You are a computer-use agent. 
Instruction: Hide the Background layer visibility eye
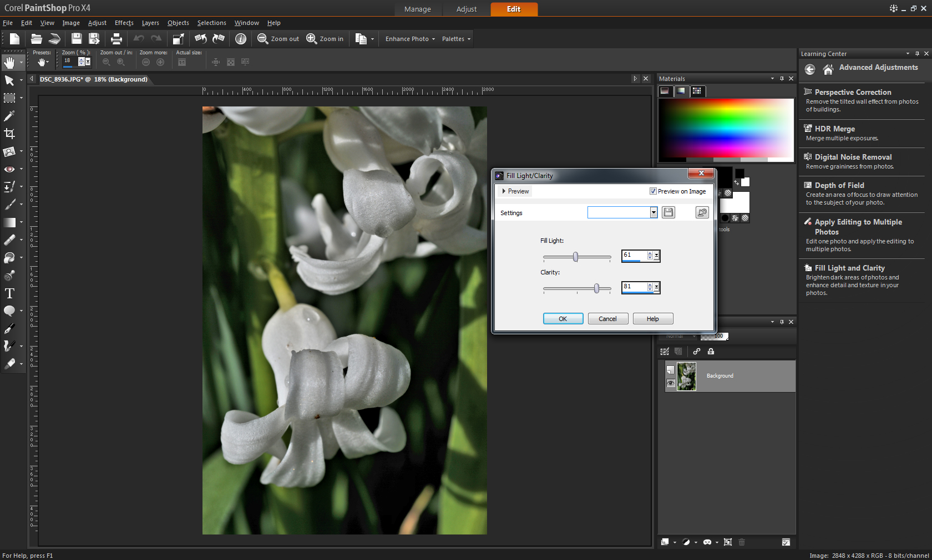[671, 383]
